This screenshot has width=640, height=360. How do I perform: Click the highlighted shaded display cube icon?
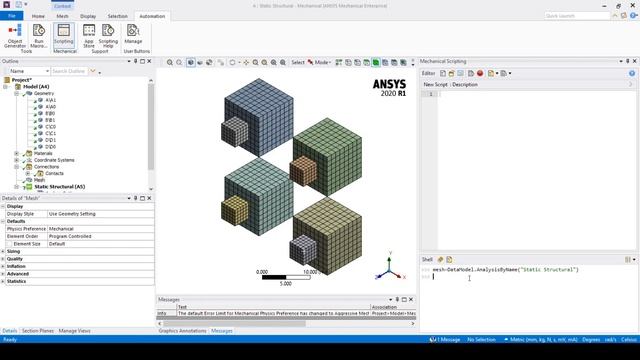191,62
